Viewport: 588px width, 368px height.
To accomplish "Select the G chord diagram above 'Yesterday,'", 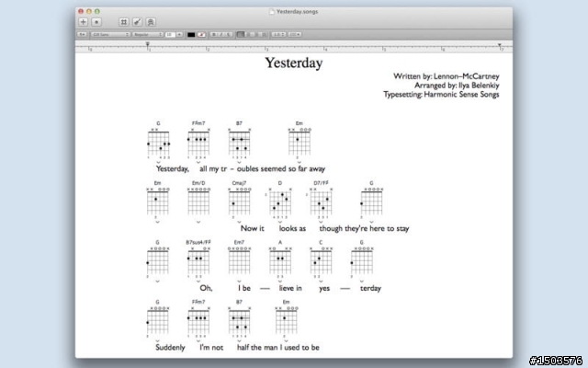I will pyautogui.click(x=158, y=140).
